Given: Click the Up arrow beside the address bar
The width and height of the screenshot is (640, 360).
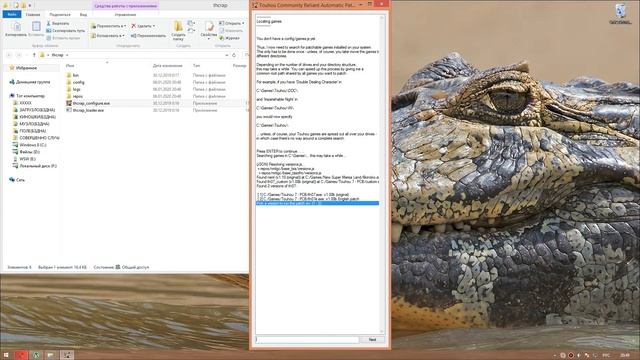Looking at the screenshot, I should (34, 55).
